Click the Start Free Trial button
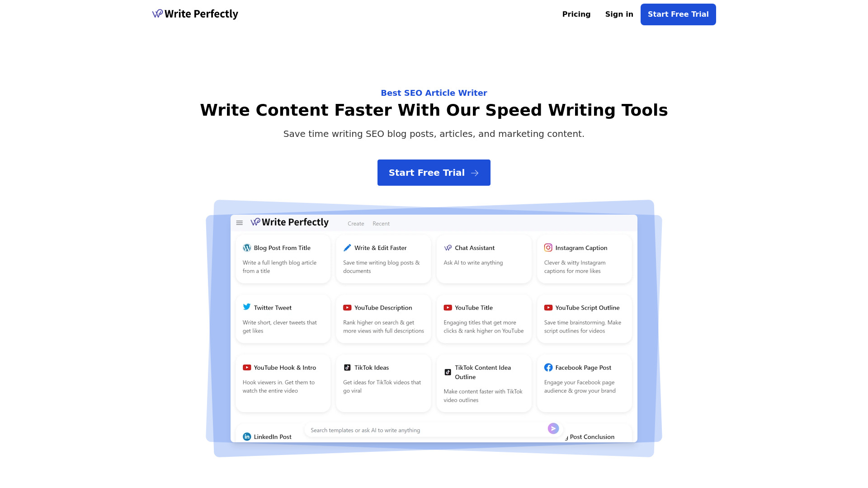868x488 pixels. pyautogui.click(x=434, y=172)
